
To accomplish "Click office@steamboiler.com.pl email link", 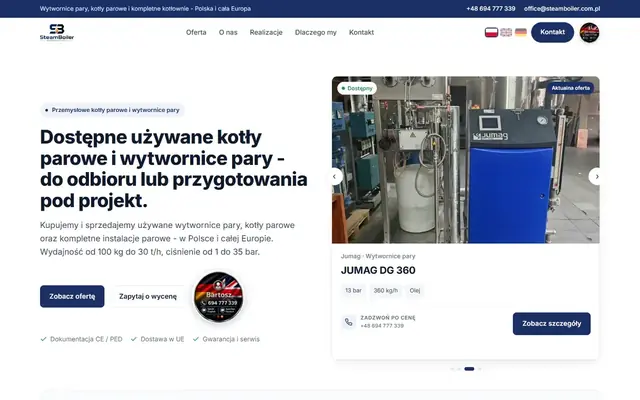I will [562, 9].
